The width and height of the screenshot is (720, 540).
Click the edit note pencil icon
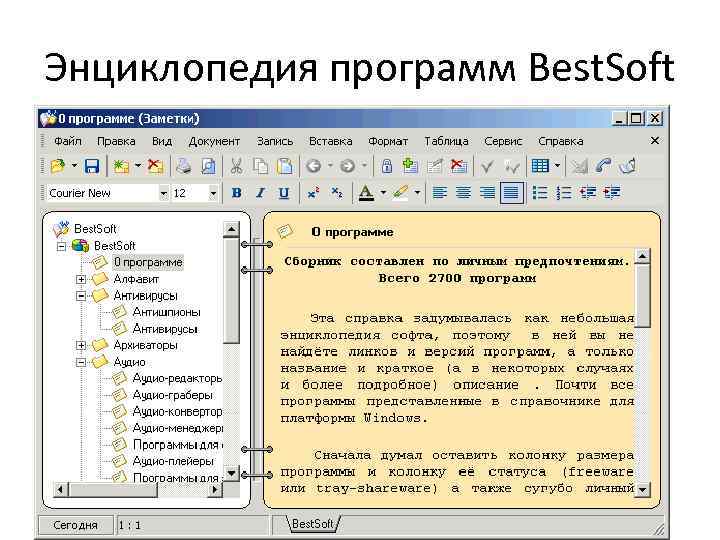click(x=434, y=166)
